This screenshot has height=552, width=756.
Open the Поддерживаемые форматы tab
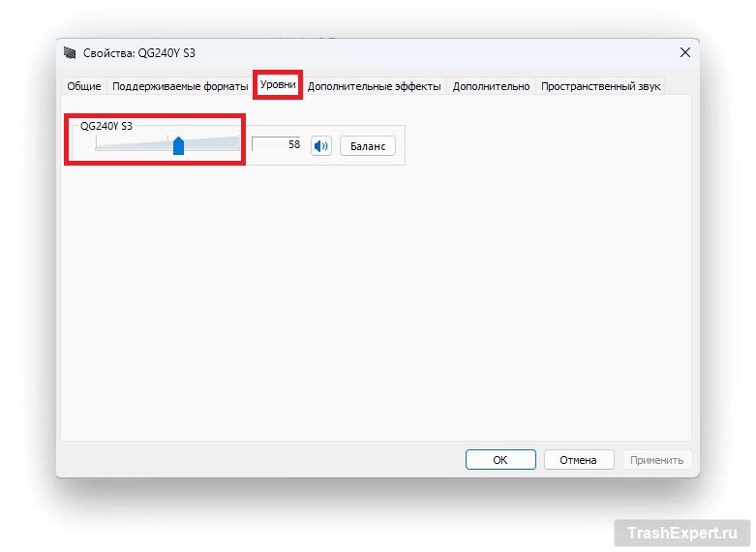pos(180,86)
